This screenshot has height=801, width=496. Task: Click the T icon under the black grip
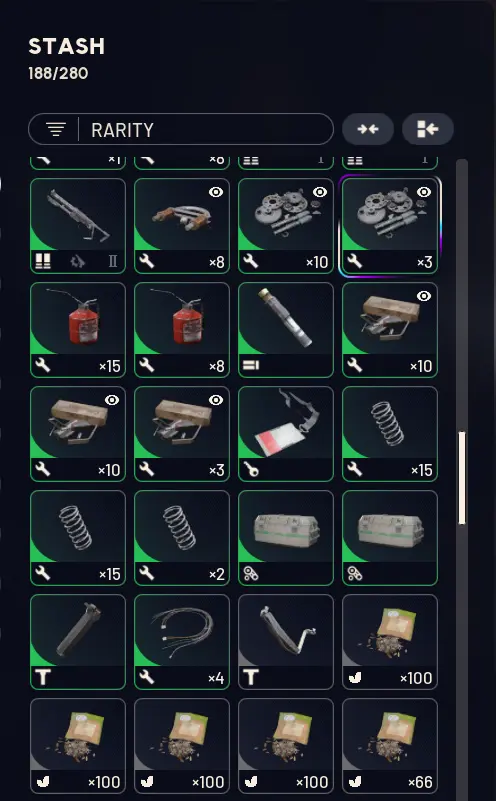click(43, 677)
